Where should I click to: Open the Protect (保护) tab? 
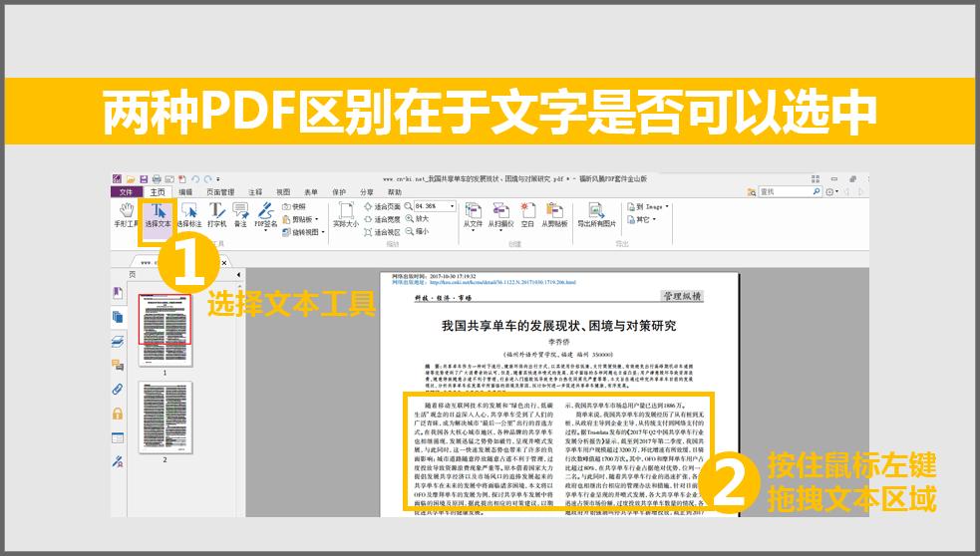[x=339, y=191]
